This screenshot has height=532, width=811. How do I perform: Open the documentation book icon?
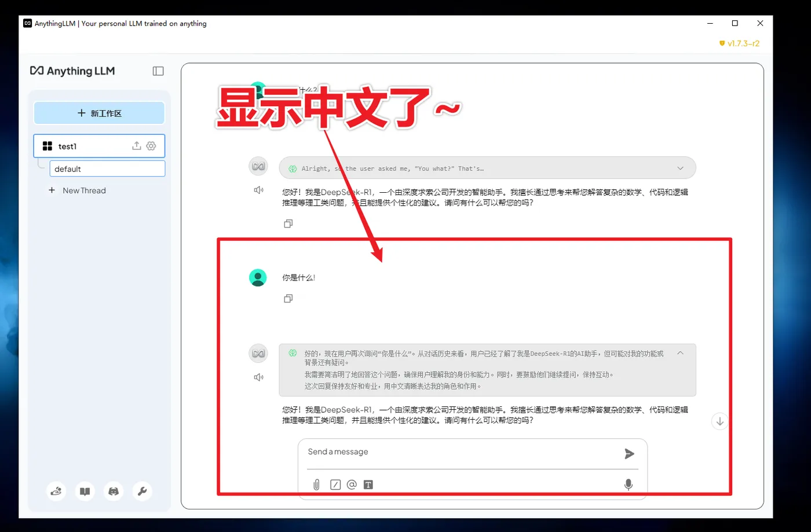coord(85,491)
